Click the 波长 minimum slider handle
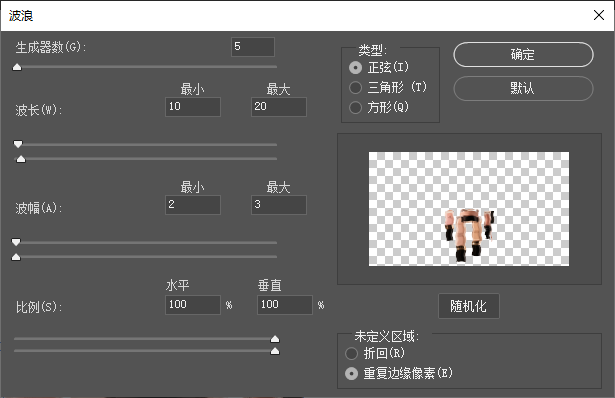Image resolution: width=615 pixels, height=398 pixels. pos(18,144)
